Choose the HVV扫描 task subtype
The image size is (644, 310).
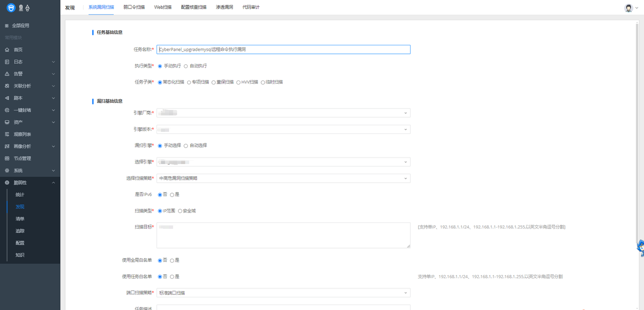pos(238,82)
